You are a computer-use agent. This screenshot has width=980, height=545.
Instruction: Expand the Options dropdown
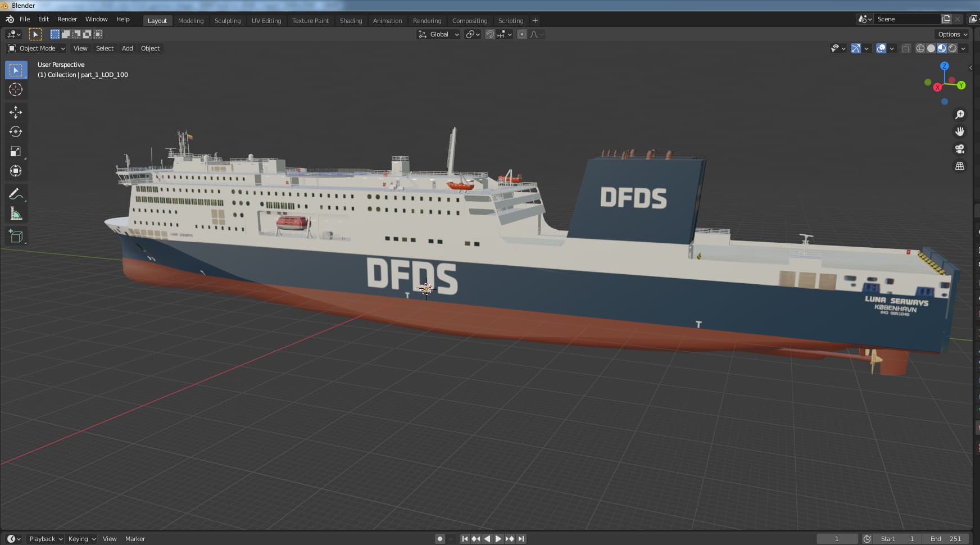[952, 34]
